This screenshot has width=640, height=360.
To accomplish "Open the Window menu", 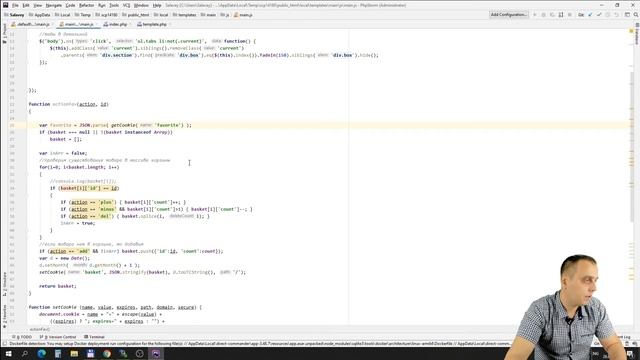I will pos(141,5).
